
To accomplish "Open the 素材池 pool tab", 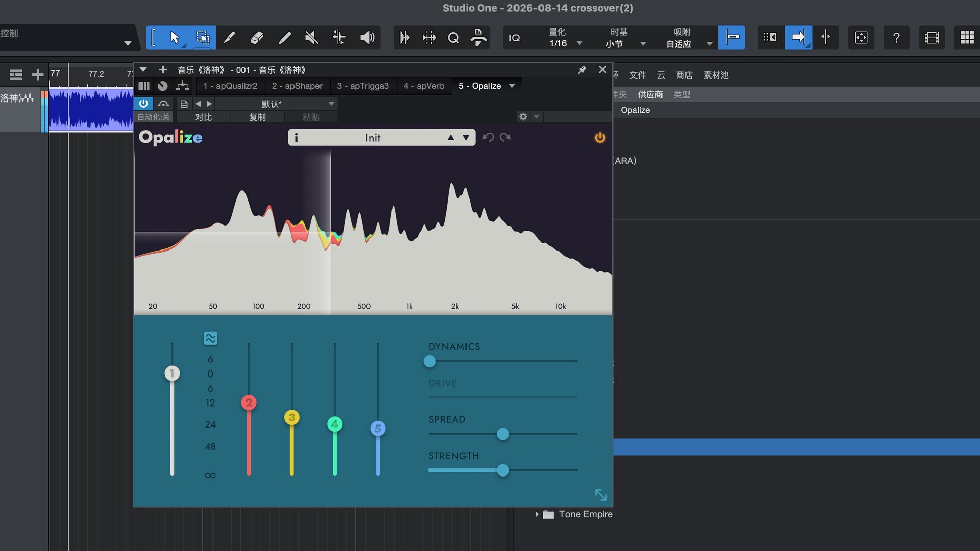I will (716, 76).
